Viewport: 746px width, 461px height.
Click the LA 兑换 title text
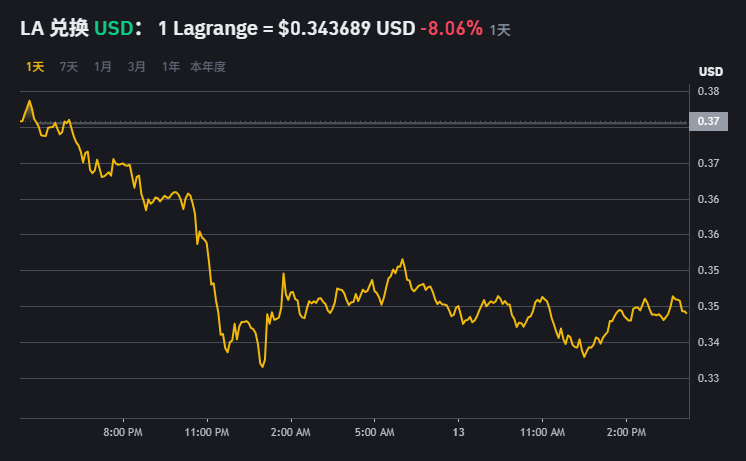point(54,29)
